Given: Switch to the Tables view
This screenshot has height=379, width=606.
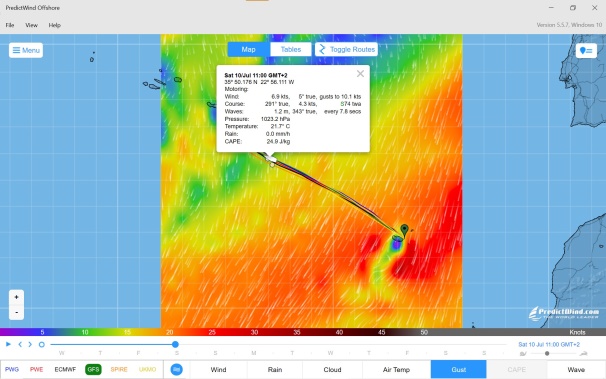Looking at the screenshot, I should point(291,49).
